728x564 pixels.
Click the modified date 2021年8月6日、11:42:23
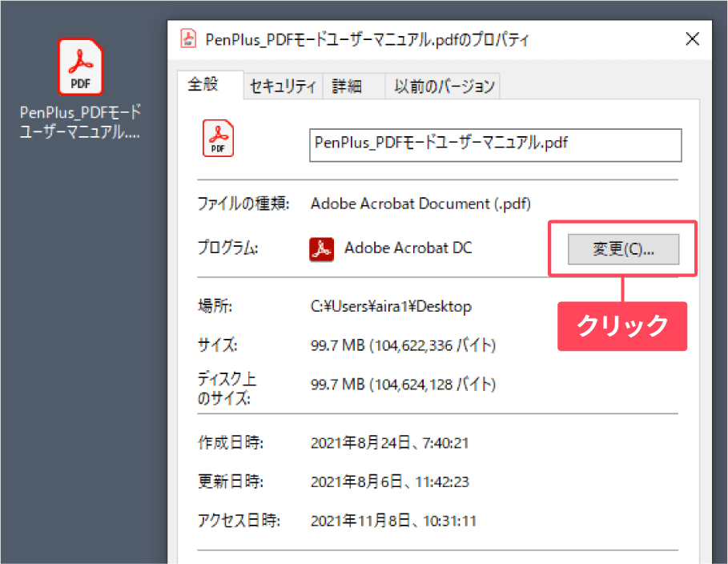389,481
